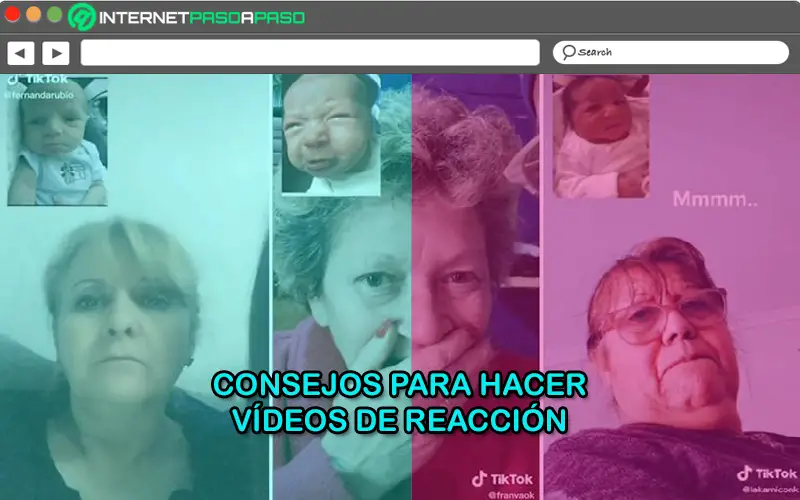This screenshot has height=500, width=800.
Task: Click the TikTok logo in pink panel
Action: [767, 474]
